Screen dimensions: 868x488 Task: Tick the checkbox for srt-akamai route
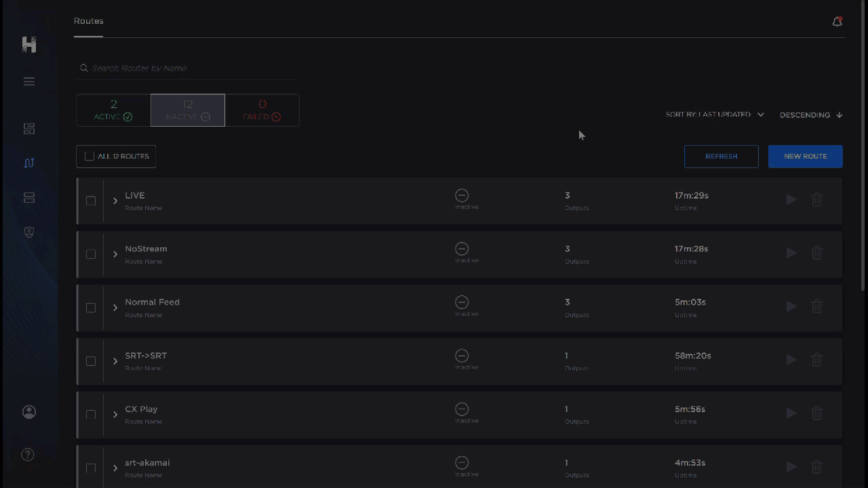91,468
